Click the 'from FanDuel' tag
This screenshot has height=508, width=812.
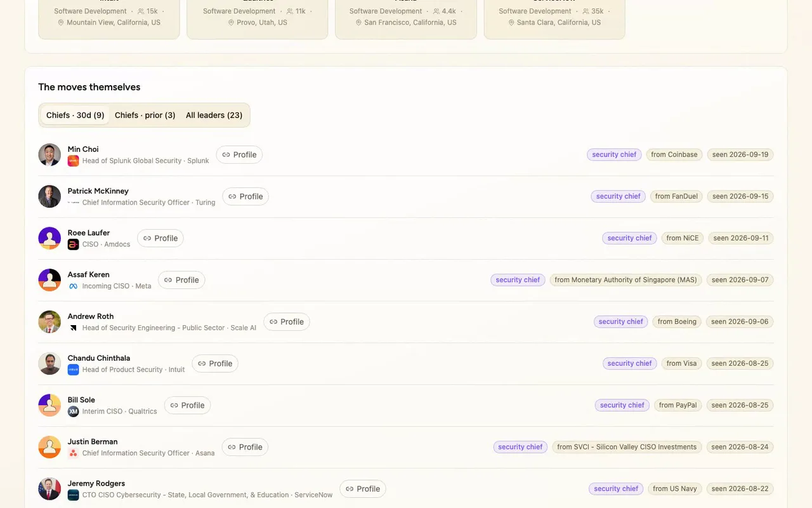pyautogui.click(x=676, y=197)
